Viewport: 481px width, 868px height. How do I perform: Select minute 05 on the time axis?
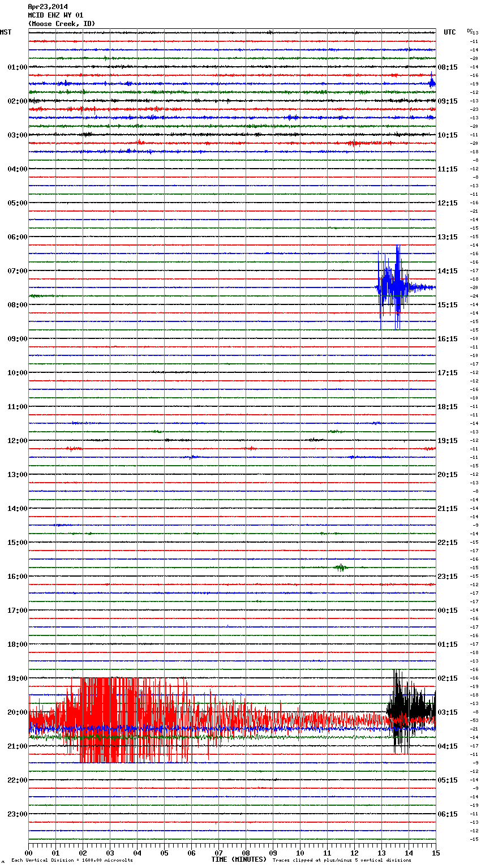pyautogui.click(x=164, y=852)
